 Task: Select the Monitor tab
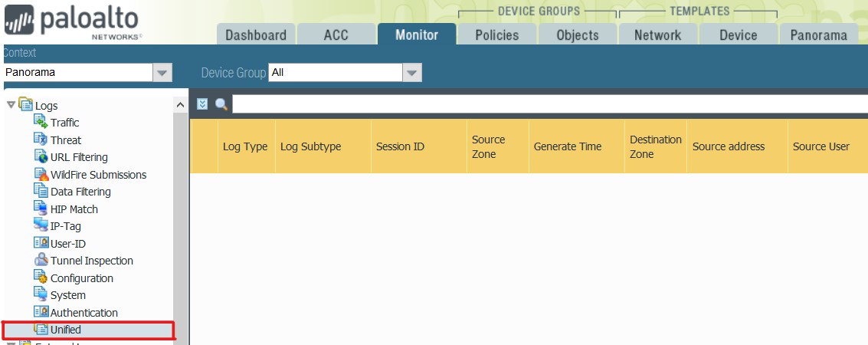click(x=417, y=34)
